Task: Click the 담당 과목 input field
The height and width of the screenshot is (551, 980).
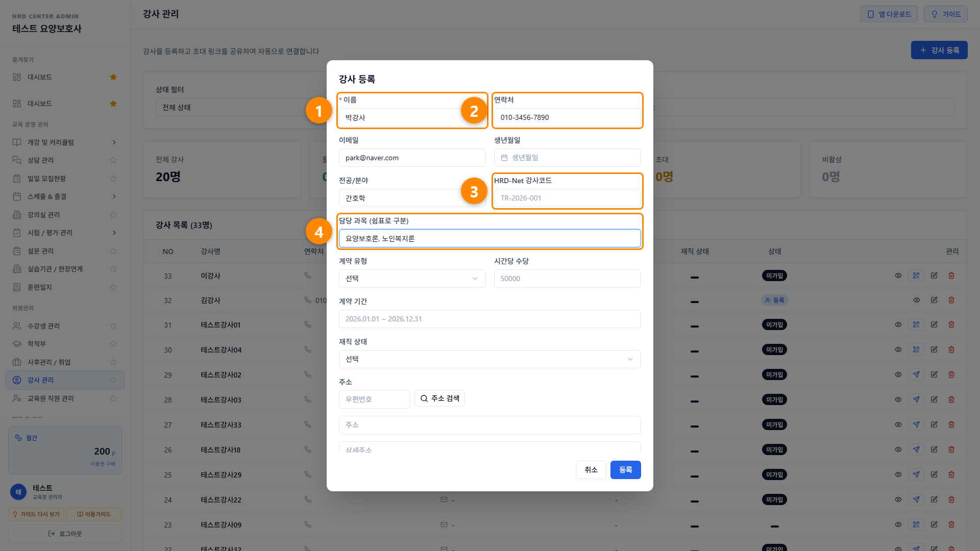Action: pos(489,238)
